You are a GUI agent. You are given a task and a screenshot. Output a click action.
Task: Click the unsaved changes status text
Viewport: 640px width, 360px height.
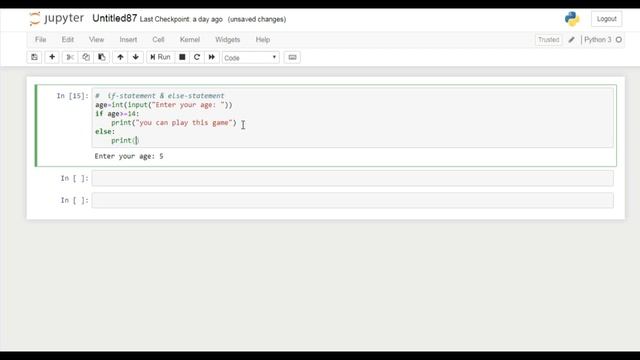(257, 19)
